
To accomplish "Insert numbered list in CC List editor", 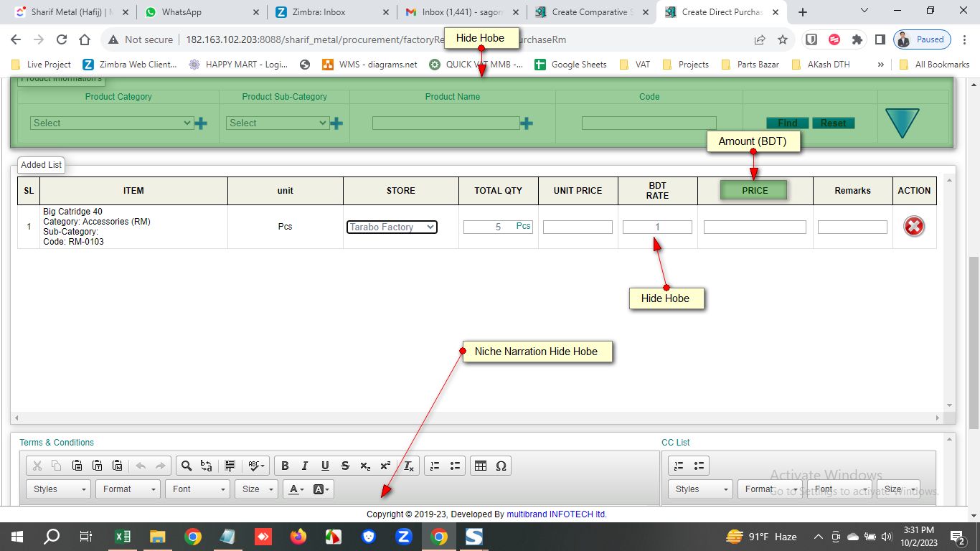I will coord(679,466).
